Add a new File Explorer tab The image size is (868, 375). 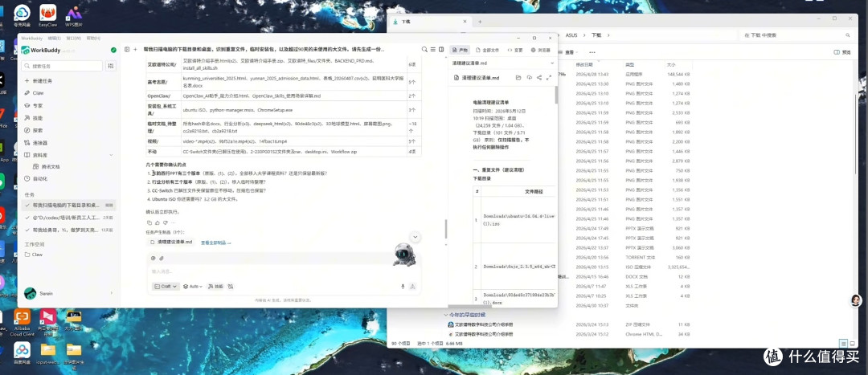(x=479, y=22)
